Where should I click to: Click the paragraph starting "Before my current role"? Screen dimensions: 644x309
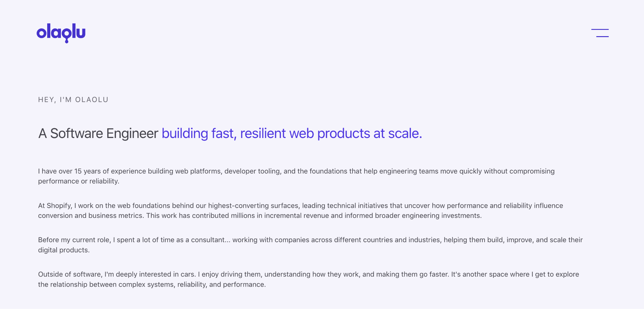click(310, 245)
